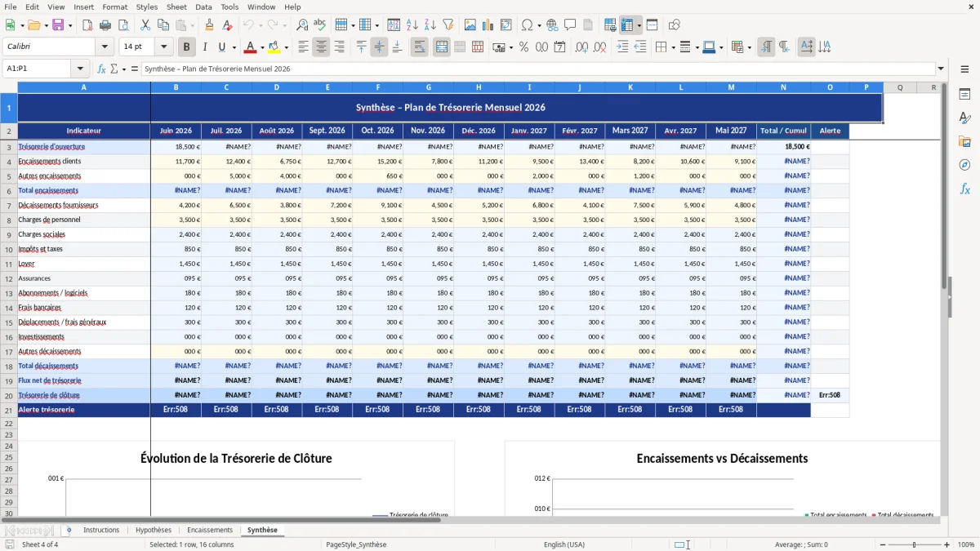
Task: Export directly as PDF icon
Action: [x=87, y=25]
